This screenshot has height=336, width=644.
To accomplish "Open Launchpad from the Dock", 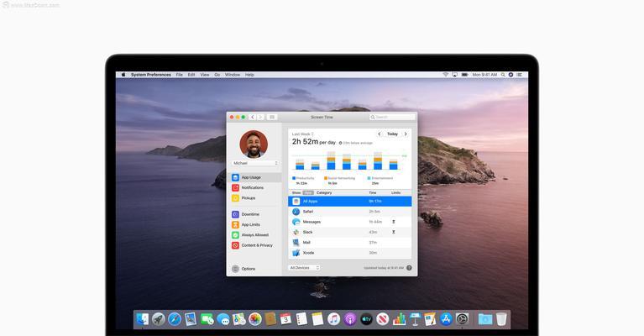I will 159,319.
